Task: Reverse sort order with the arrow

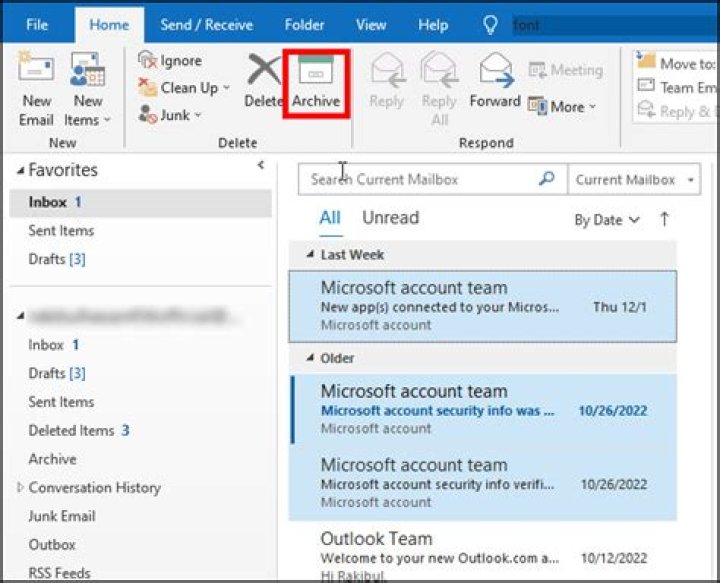Action: coord(664,219)
